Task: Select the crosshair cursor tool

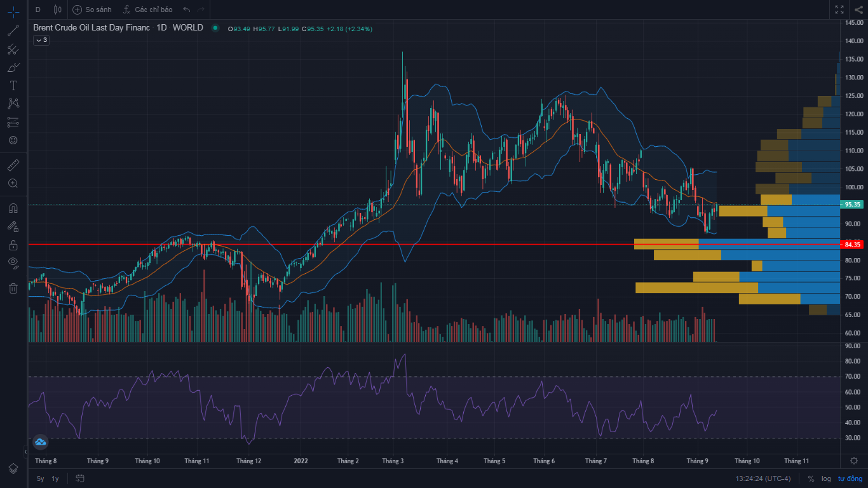Action: (x=13, y=11)
